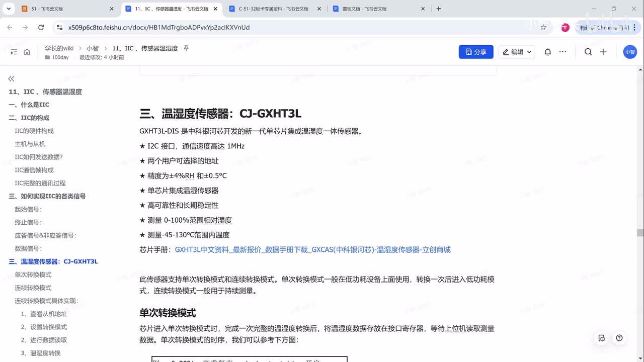Select highlighted '三、温湿度传感器: CJ-GXHT3L' outline item

point(54,261)
